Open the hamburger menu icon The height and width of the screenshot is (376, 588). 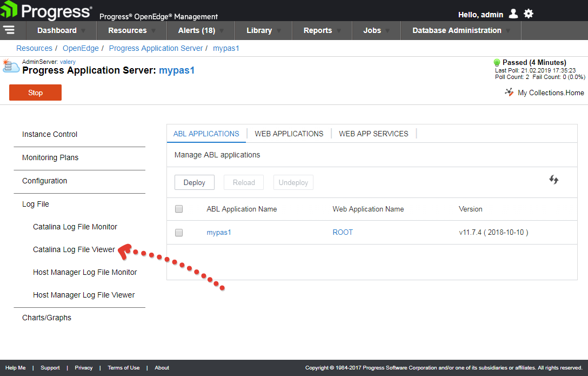[9, 30]
